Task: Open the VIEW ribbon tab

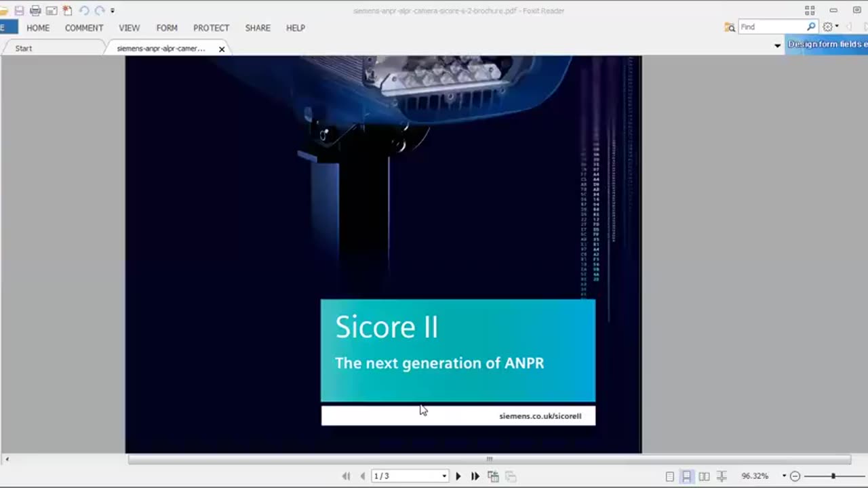Action: point(130,28)
